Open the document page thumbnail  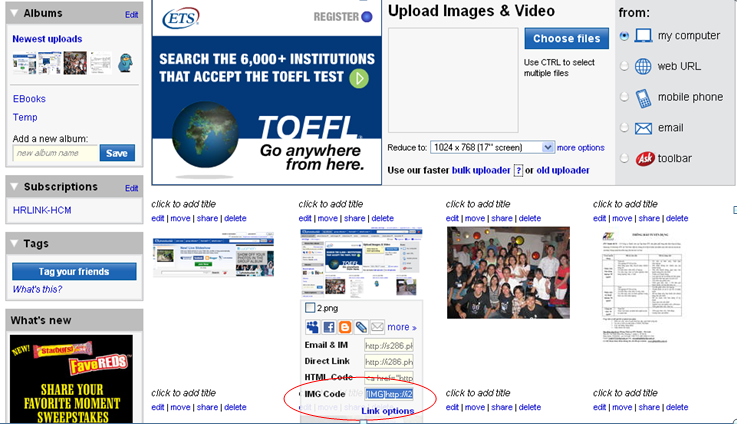643,287
